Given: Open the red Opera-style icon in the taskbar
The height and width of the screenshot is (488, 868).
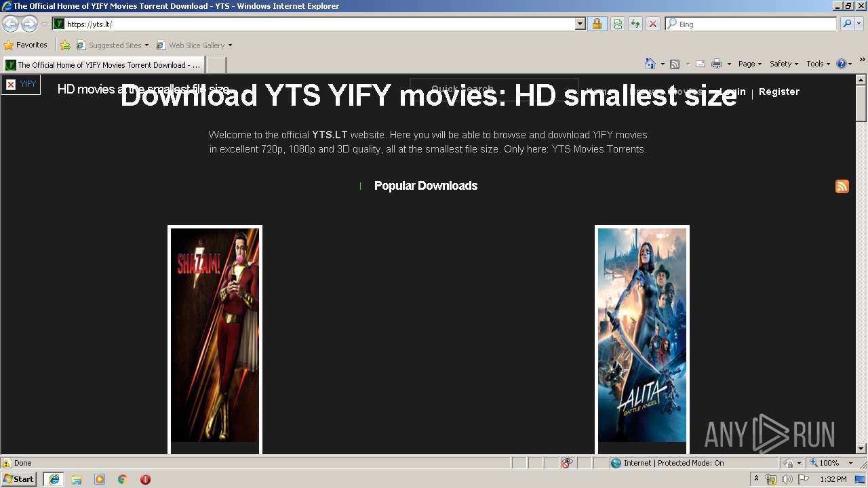Looking at the screenshot, I should 145,479.
